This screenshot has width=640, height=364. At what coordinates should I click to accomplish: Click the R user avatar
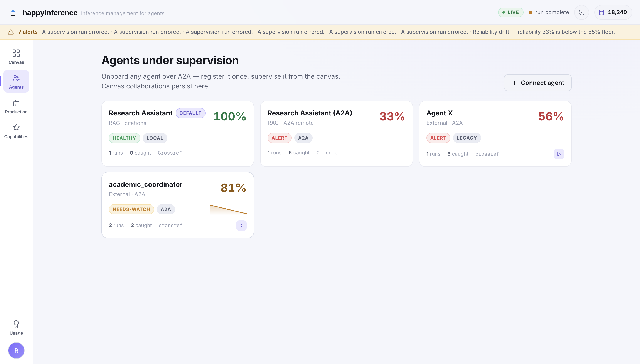16,350
